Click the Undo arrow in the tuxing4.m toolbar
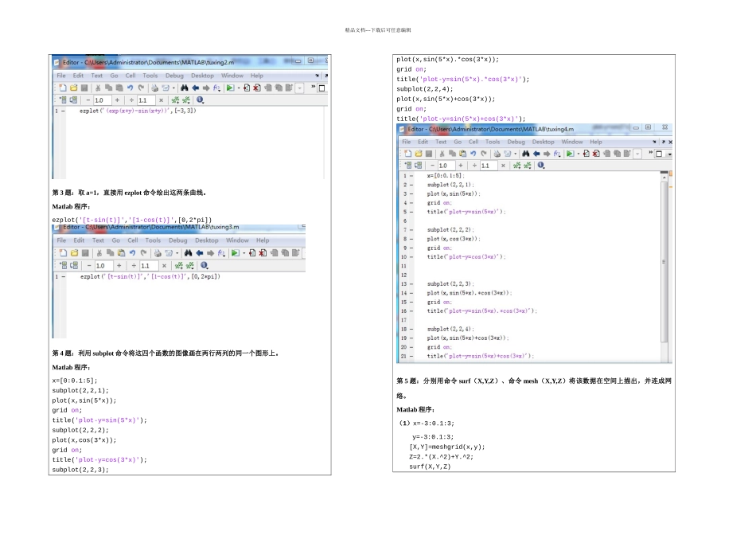Image resolution: width=756 pixels, height=535 pixels. [x=472, y=154]
